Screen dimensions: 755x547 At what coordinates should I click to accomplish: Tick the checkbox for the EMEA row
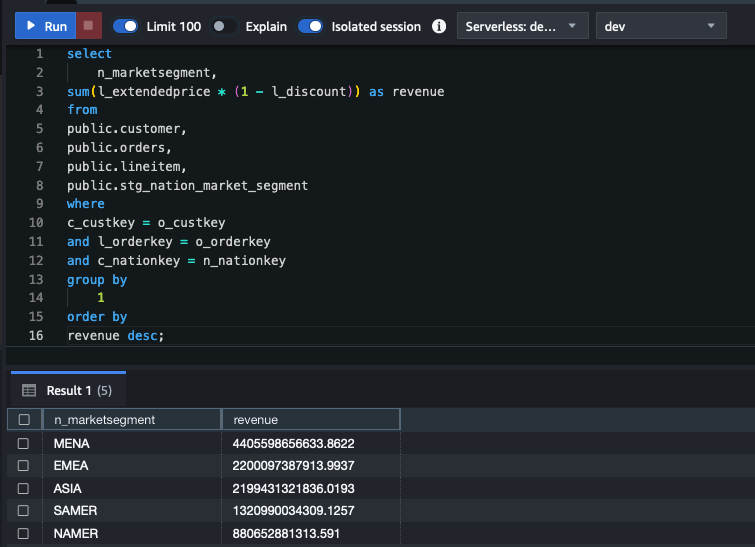pyautogui.click(x=24, y=466)
